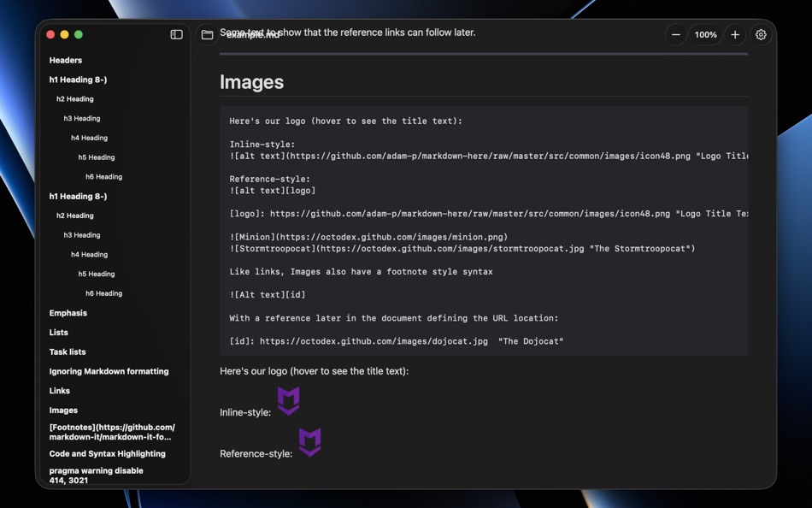The image size is (812, 508).
Task: Toggle the sidebar visibility icon
Action: 176,33
